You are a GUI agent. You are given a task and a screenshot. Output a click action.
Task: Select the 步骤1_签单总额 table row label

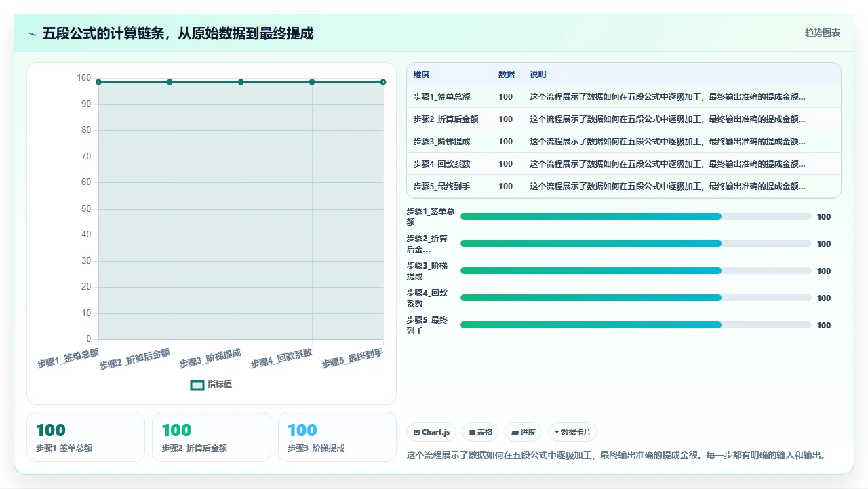click(441, 97)
